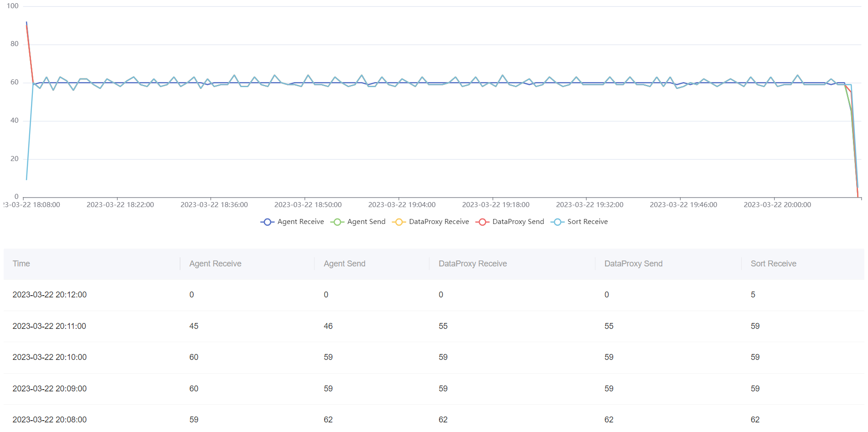Select the Agent Send column header

tap(344, 264)
